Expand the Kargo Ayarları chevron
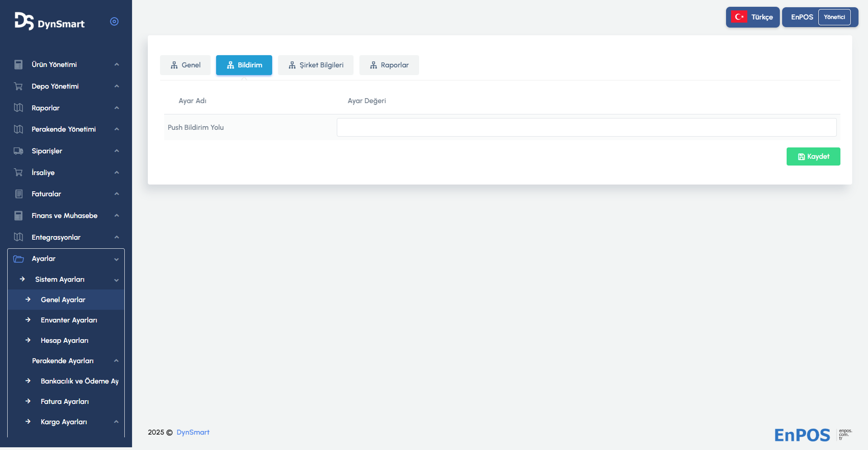The width and height of the screenshot is (868, 450). coord(116,422)
